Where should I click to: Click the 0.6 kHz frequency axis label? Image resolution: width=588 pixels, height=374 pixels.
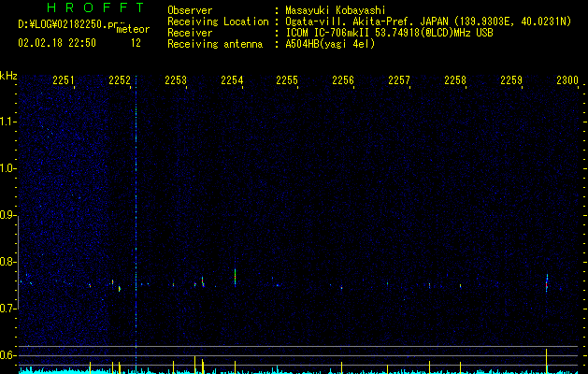pos(7,355)
